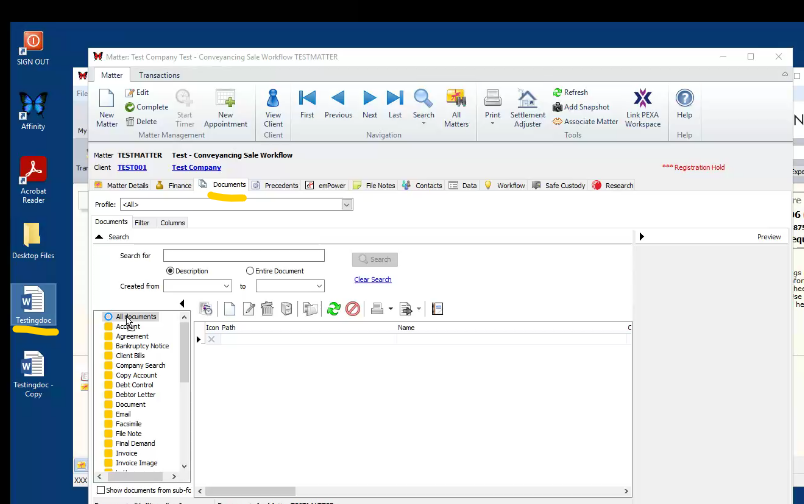This screenshot has height=504, width=804.
Task: Open the Profile dropdown
Action: (347, 205)
